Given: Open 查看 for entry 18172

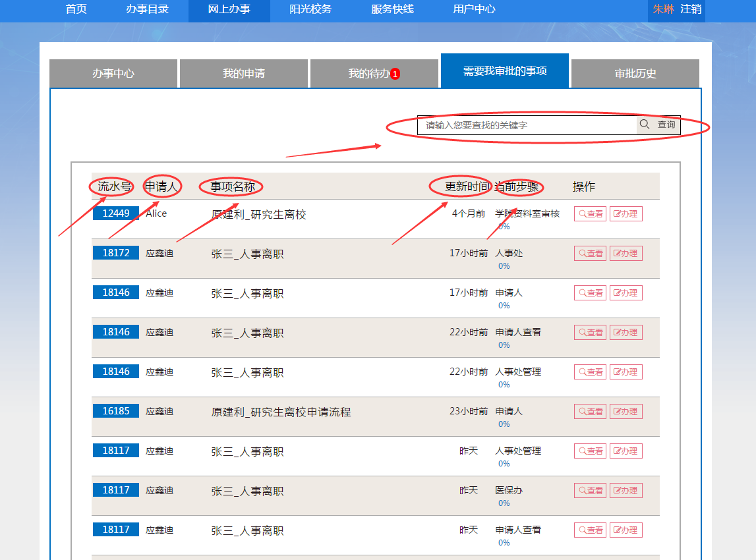Looking at the screenshot, I should click(x=590, y=254).
